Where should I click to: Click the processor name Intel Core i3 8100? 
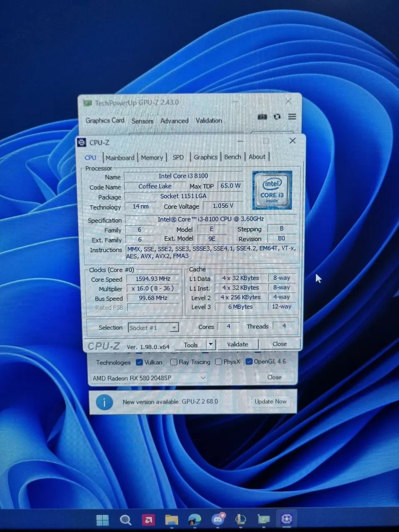(x=183, y=176)
